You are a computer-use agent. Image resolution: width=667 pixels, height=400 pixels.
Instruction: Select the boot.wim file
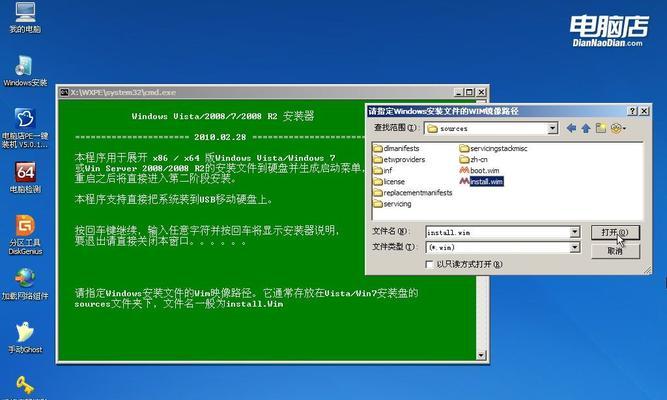click(479, 170)
